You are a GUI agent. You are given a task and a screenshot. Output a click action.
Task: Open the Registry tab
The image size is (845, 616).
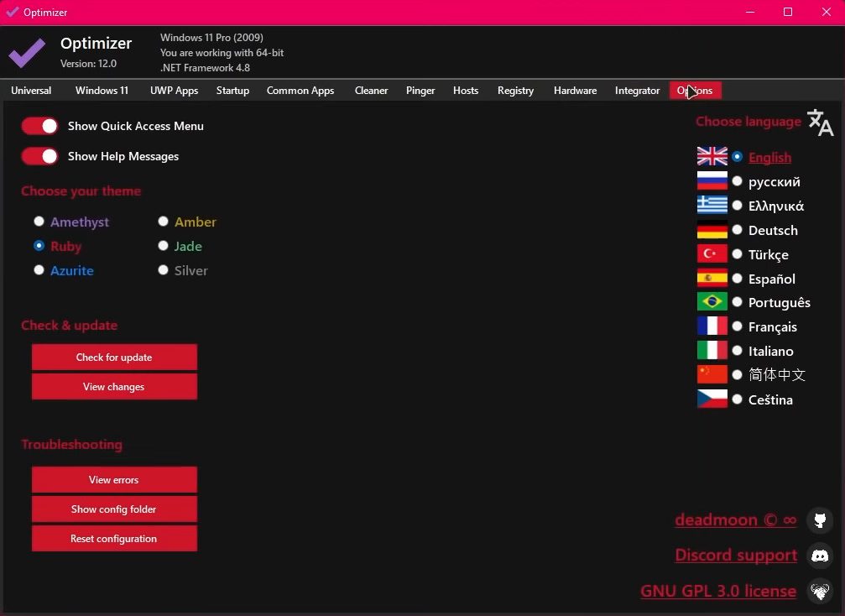click(x=516, y=91)
